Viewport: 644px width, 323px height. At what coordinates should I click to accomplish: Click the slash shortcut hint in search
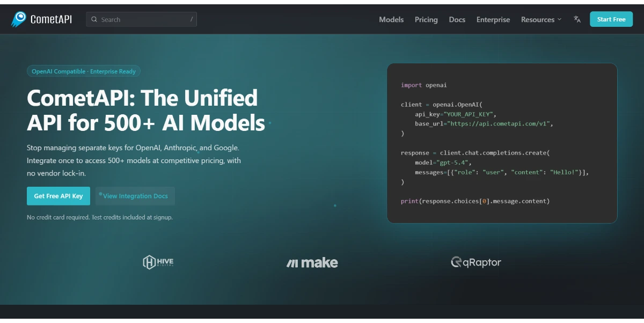[x=192, y=19]
